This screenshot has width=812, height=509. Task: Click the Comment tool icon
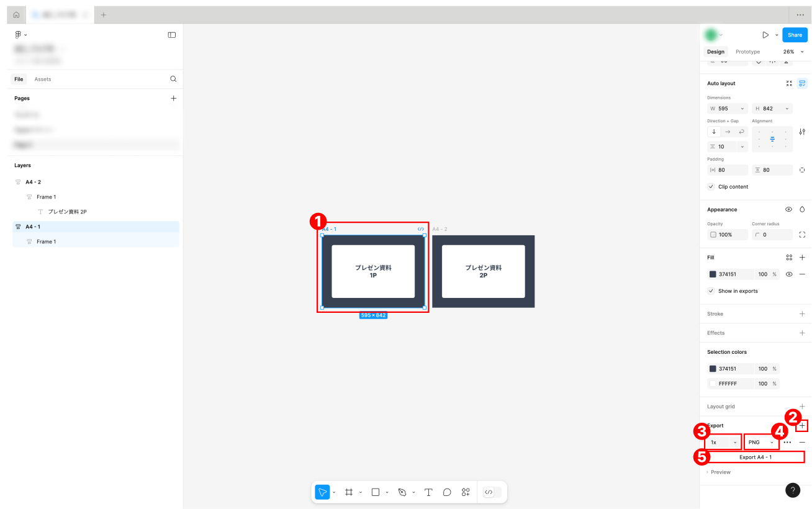pos(447,492)
